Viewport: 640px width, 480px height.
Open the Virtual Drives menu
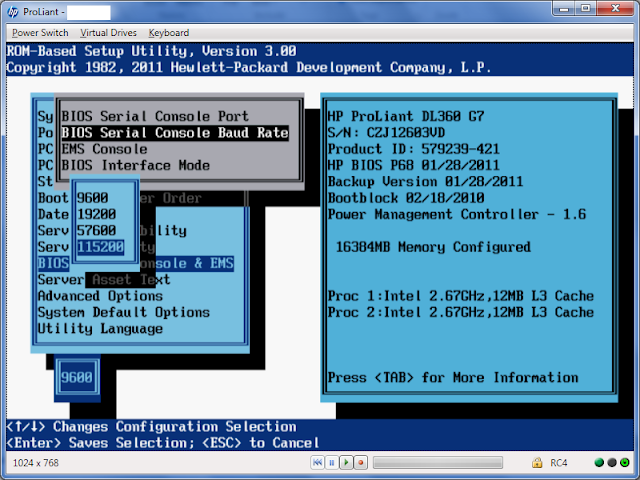[108, 33]
